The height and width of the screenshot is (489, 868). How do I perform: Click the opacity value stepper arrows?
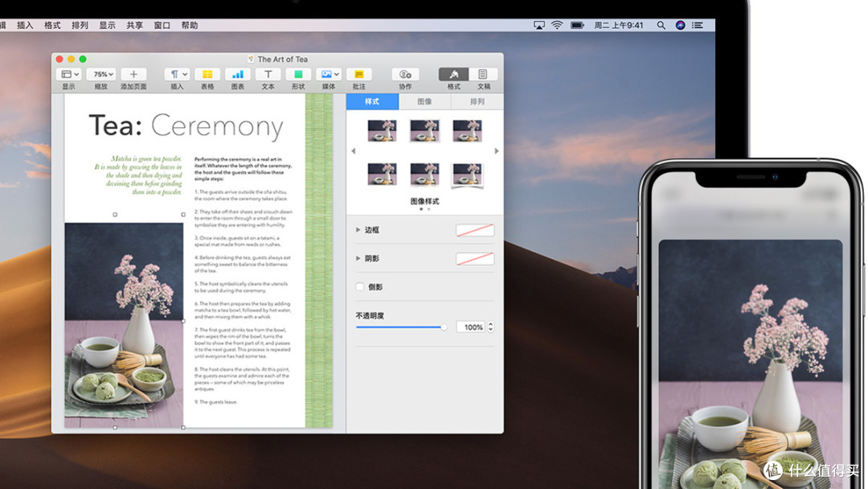490,327
